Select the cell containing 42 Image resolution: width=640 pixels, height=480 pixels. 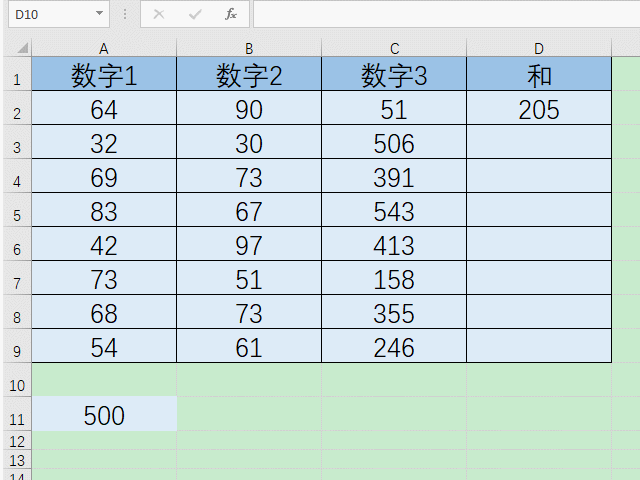(x=104, y=244)
